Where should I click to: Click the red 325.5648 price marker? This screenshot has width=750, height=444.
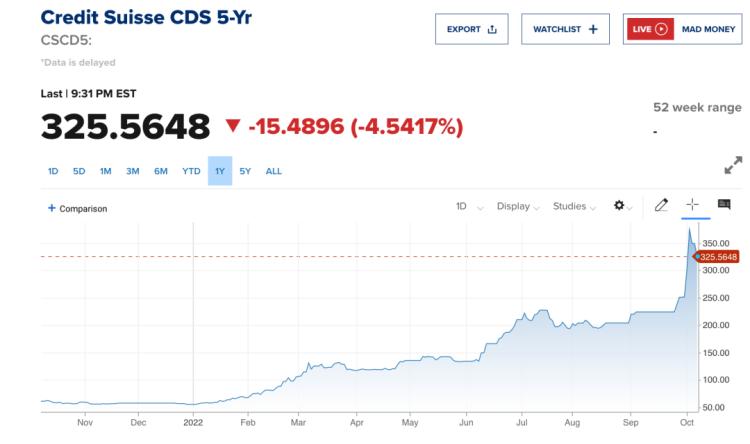point(718,257)
